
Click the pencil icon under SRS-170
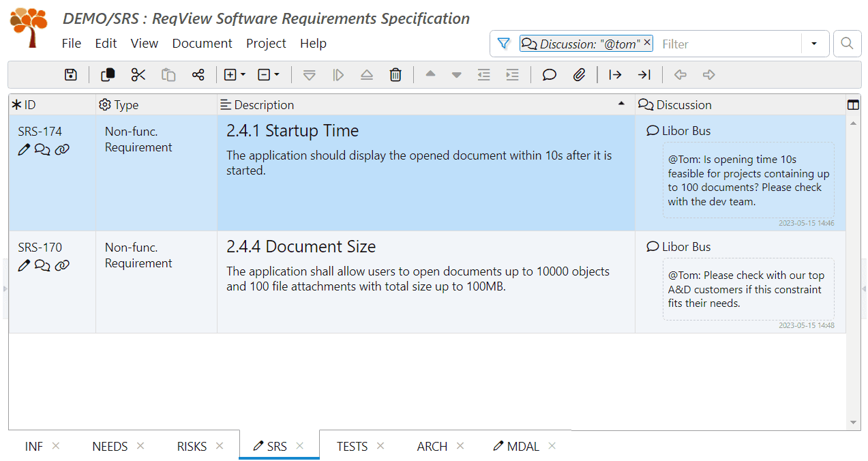pos(24,265)
